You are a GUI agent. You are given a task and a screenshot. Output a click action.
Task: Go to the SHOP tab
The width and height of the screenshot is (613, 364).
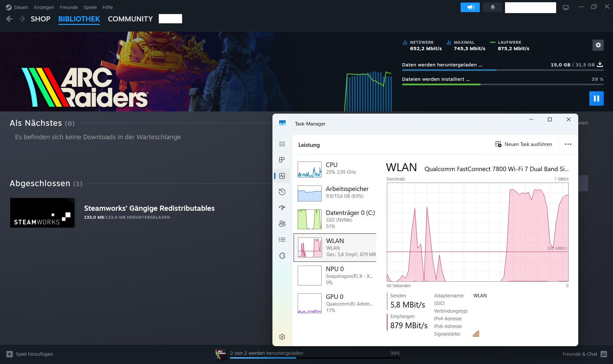pos(41,19)
